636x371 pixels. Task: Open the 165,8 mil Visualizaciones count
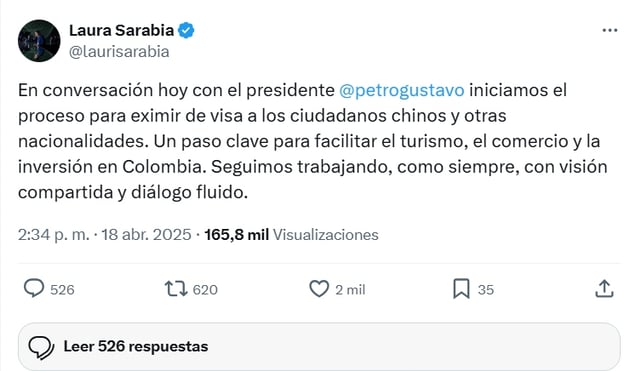click(291, 235)
